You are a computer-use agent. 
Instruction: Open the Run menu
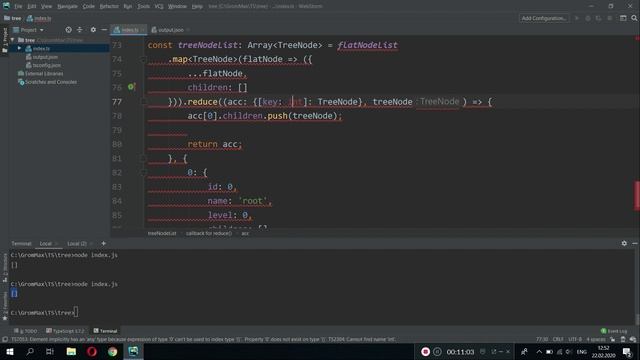point(128,6)
